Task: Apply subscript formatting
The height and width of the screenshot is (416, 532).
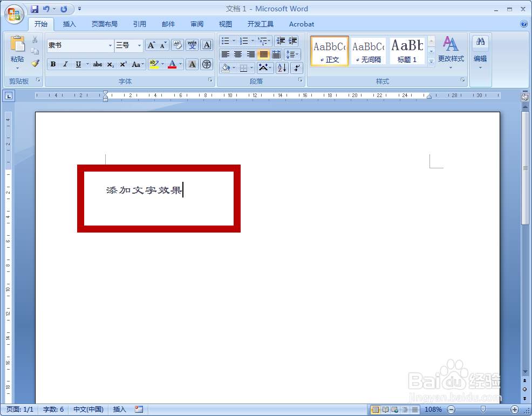Action: [x=110, y=64]
